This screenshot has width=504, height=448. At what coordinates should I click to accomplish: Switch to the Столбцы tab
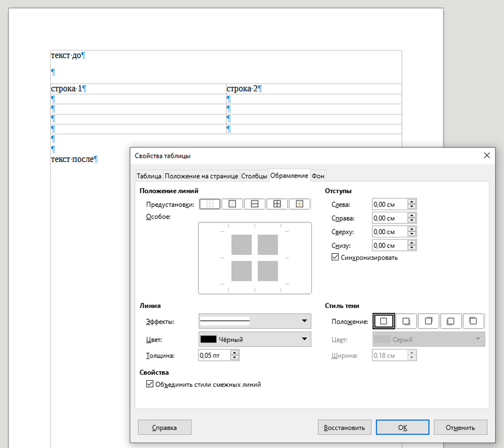tap(254, 176)
